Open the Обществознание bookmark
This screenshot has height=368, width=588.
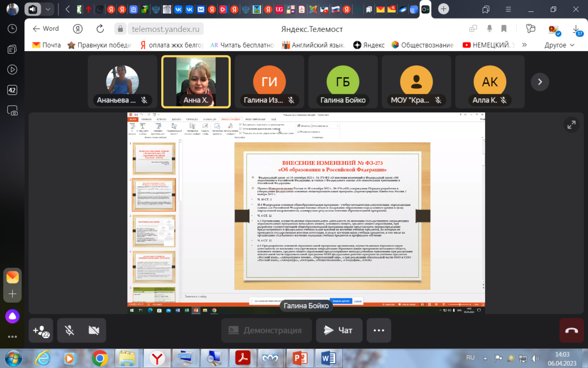pyautogui.click(x=422, y=45)
